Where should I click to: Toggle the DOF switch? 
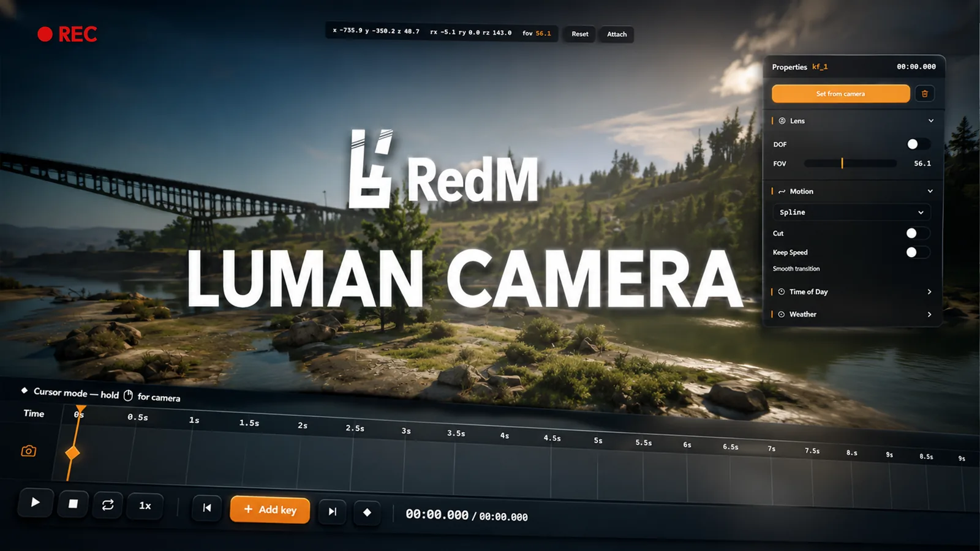pos(918,144)
